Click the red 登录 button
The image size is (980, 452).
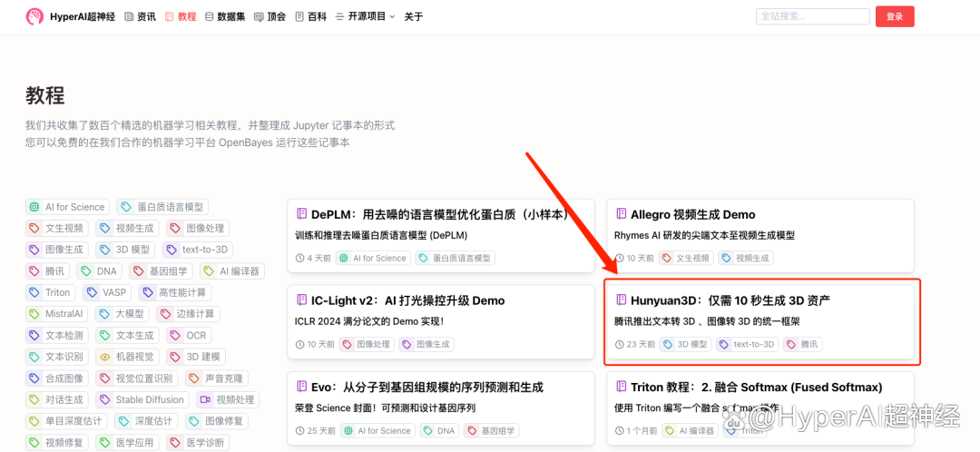[895, 17]
